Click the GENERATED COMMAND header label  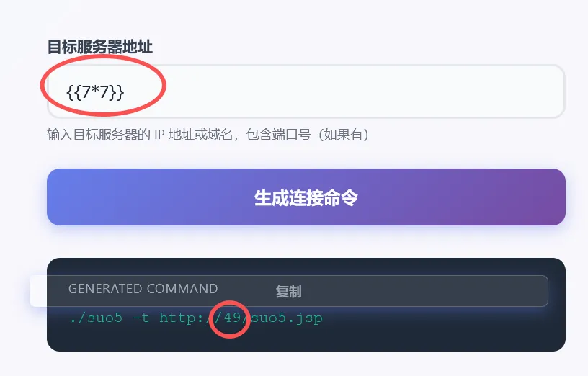click(143, 289)
